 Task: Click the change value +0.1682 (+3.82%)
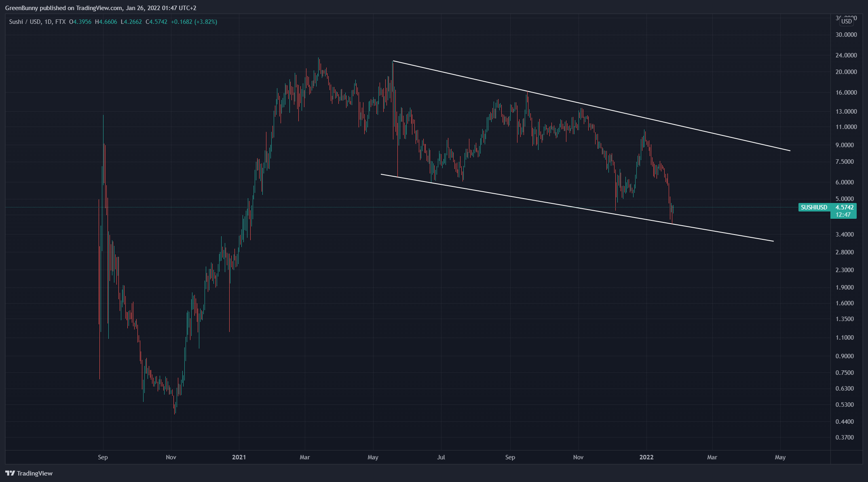click(194, 22)
